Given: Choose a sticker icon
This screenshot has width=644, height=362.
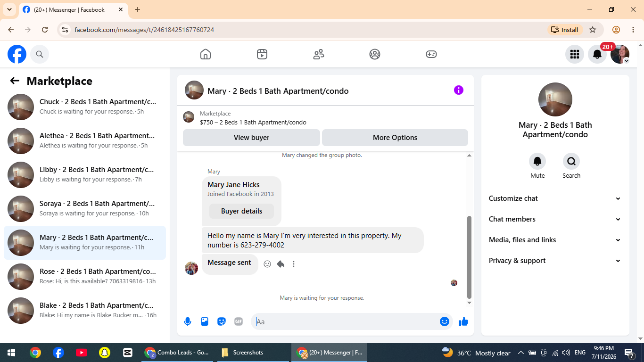Looking at the screenshot, I should [222, 321].
